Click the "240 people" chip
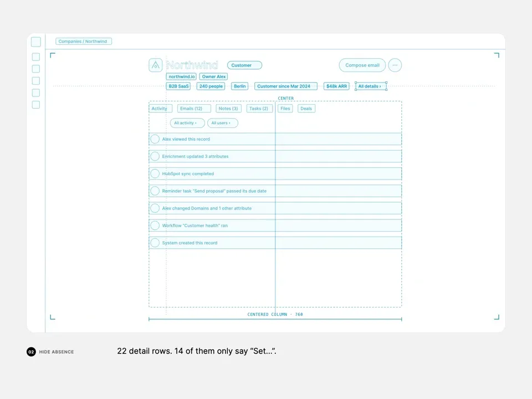The width and height of the screenshot is (532, 399). tap(211, 86)
